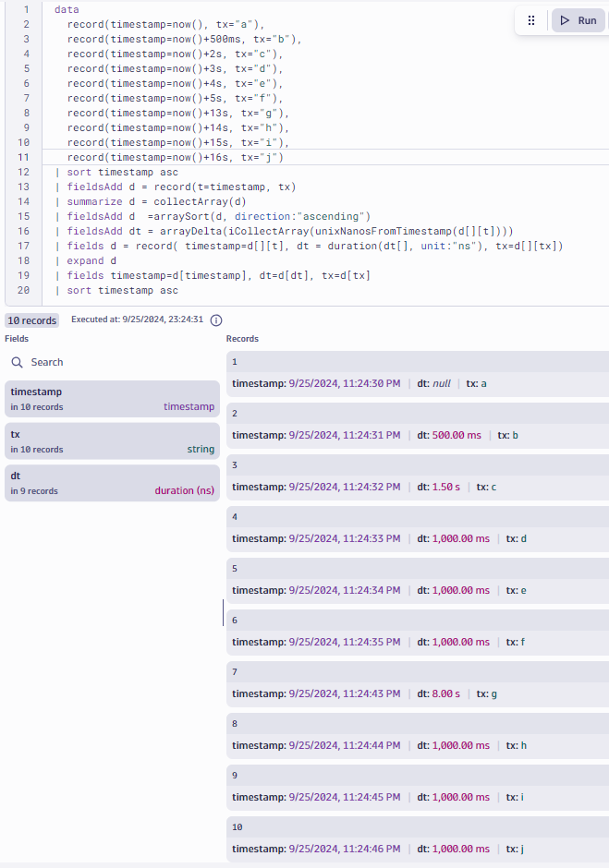This screenshot has height=868, width=609.
Task: Run the DQL query
Action: point(578,20)
